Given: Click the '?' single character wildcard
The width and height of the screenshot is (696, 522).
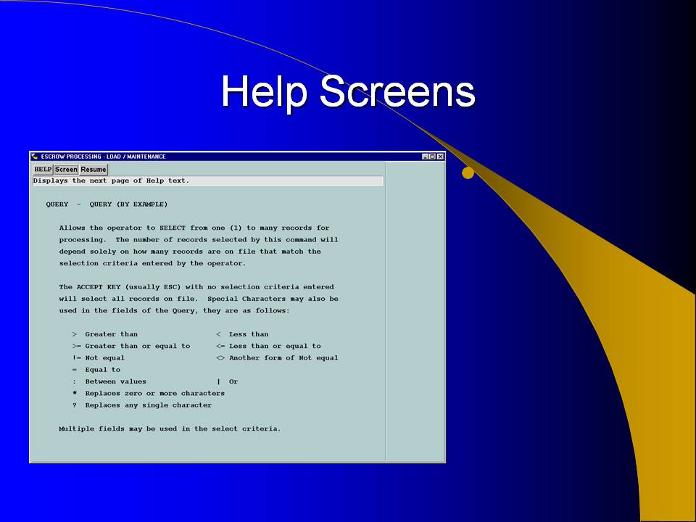Looking at the screenshot, I should 74,405.
